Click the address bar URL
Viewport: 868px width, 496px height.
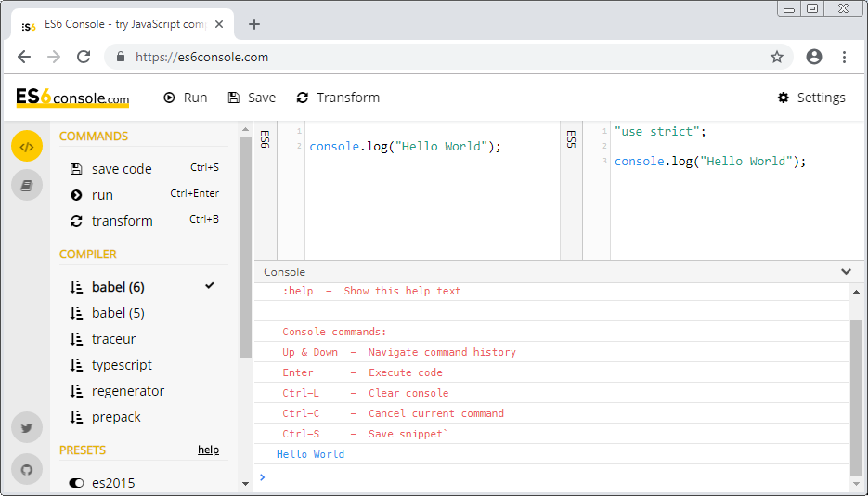[202, 57]
